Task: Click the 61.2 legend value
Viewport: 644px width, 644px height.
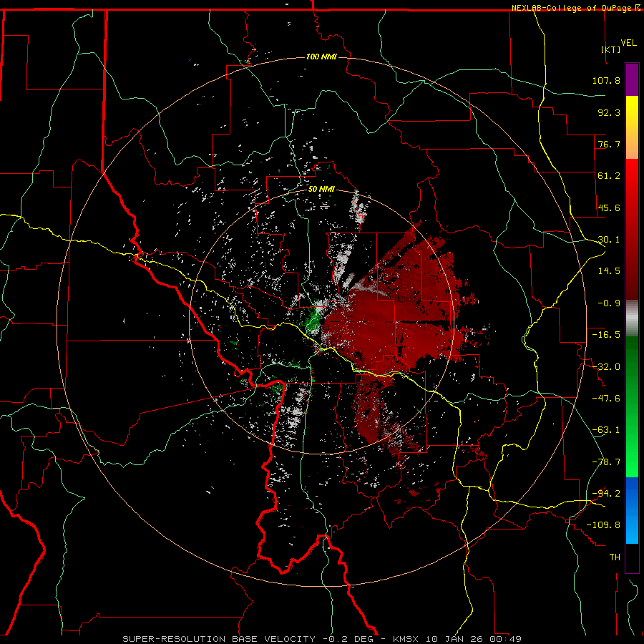Action: (x=609, y=176)
